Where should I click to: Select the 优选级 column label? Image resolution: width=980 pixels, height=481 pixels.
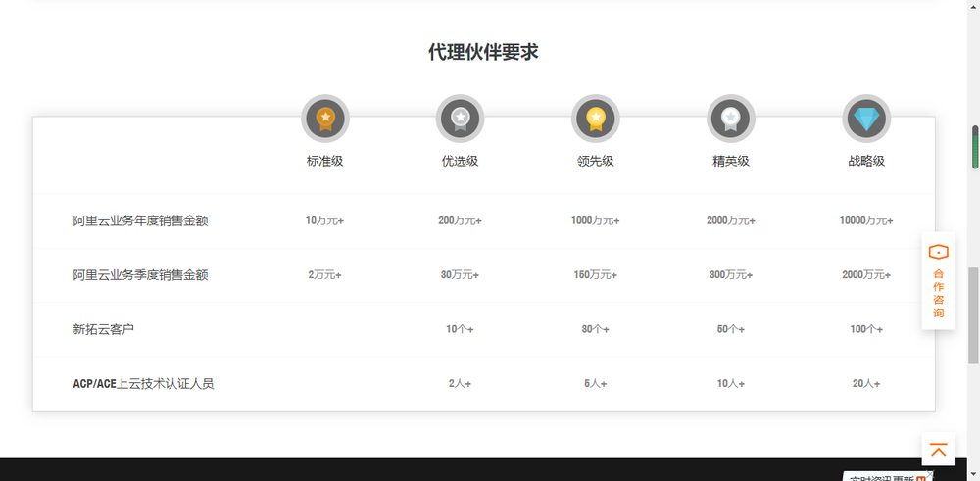coord(460,162)
